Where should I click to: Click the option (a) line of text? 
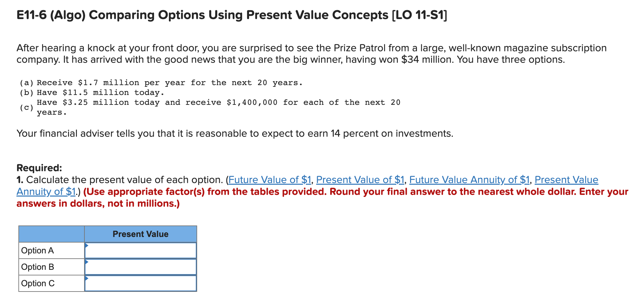coord(161,82)
